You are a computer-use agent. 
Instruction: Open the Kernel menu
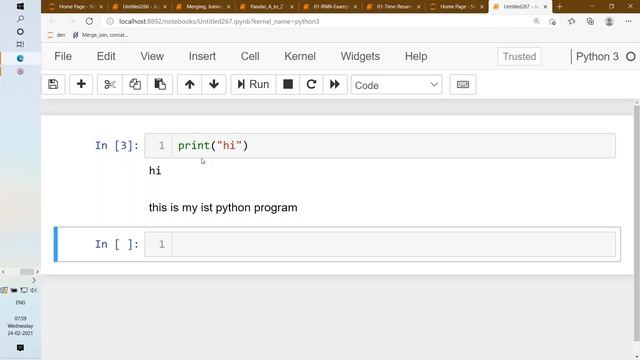point(300,56)
